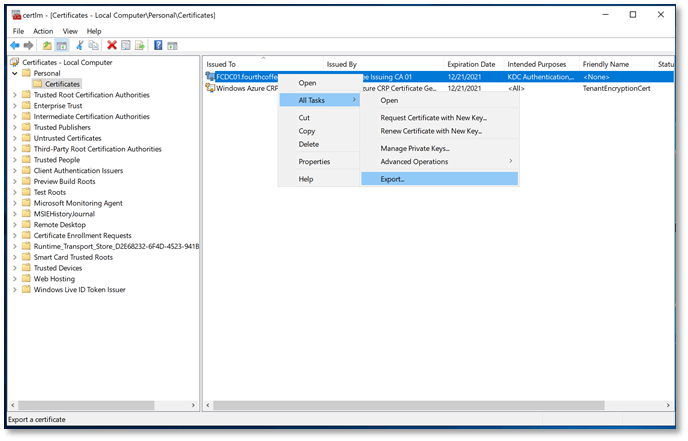This screenshot has height=441, width=688.
Task: Click the Properties toolbar icon
Action: click(x=126, y=46)
